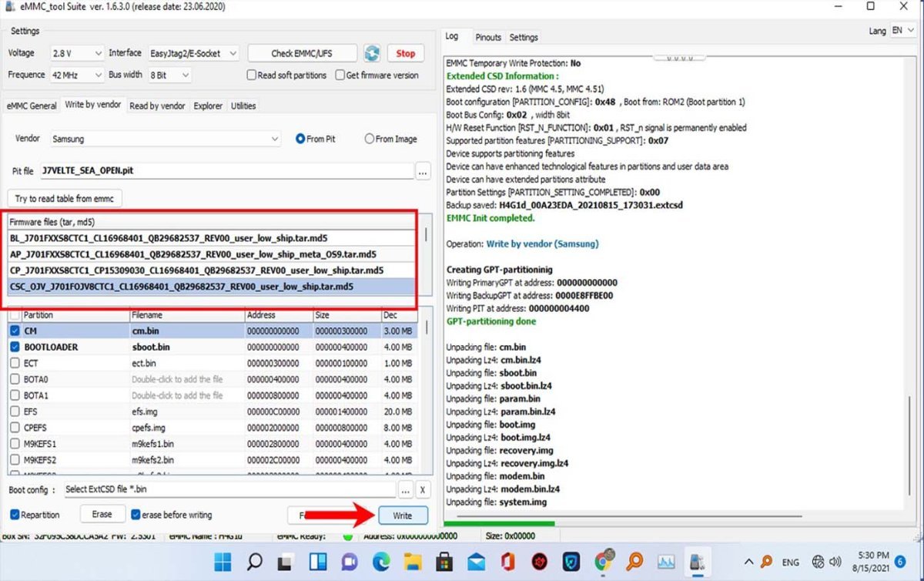The height and width of the screenshot is (581, 924).
Task: Click the Write button
Action: pos(402,516)
